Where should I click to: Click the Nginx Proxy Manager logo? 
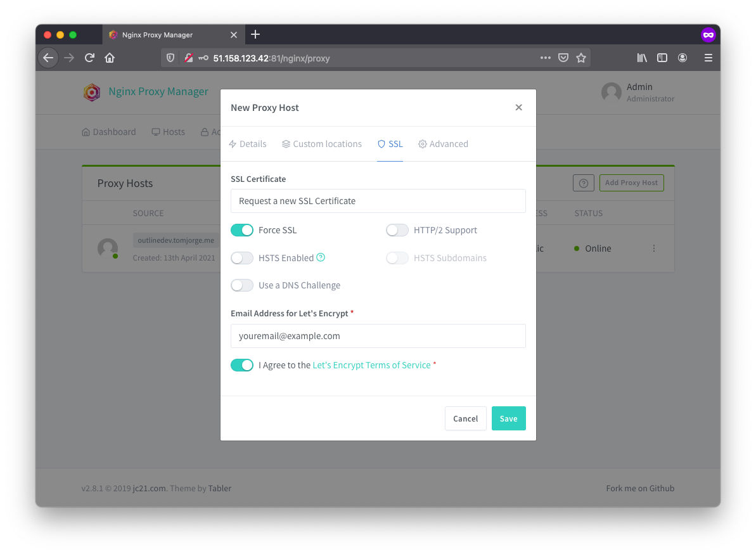coord(92,92)
